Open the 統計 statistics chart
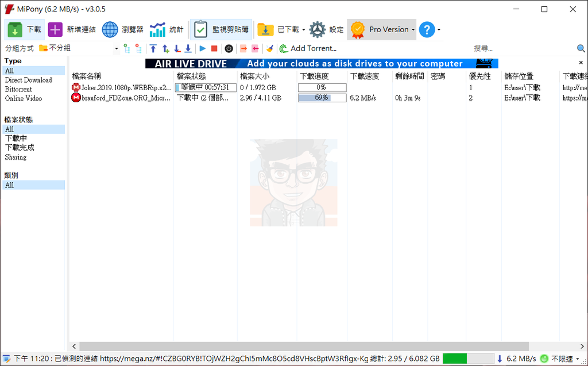The height and width of the screenshot is (366, 588). click(x=167, y=30)
